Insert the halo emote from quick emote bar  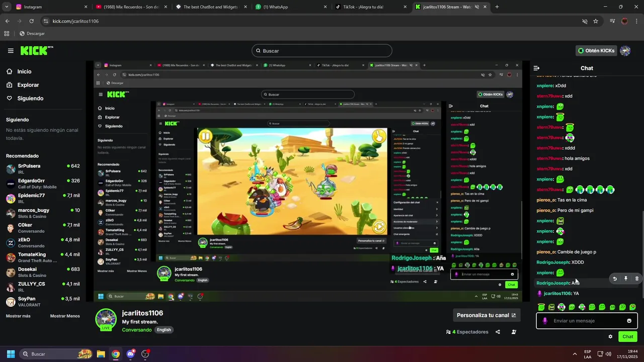541,307
